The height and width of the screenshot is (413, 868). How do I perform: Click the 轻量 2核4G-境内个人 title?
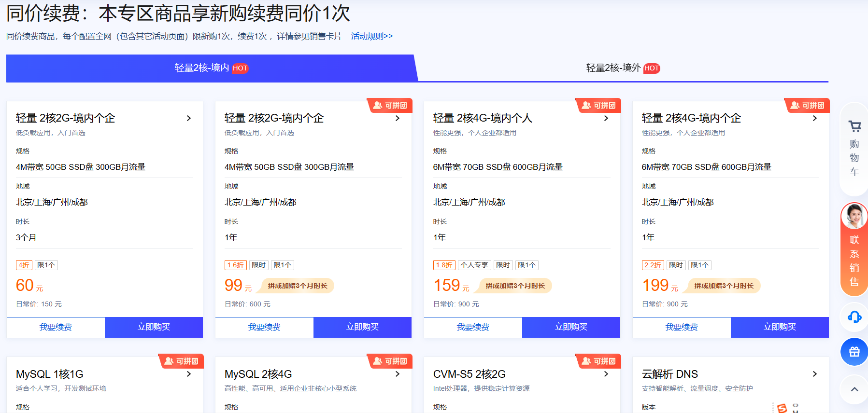pyautogui.click(x=483, y=118)
